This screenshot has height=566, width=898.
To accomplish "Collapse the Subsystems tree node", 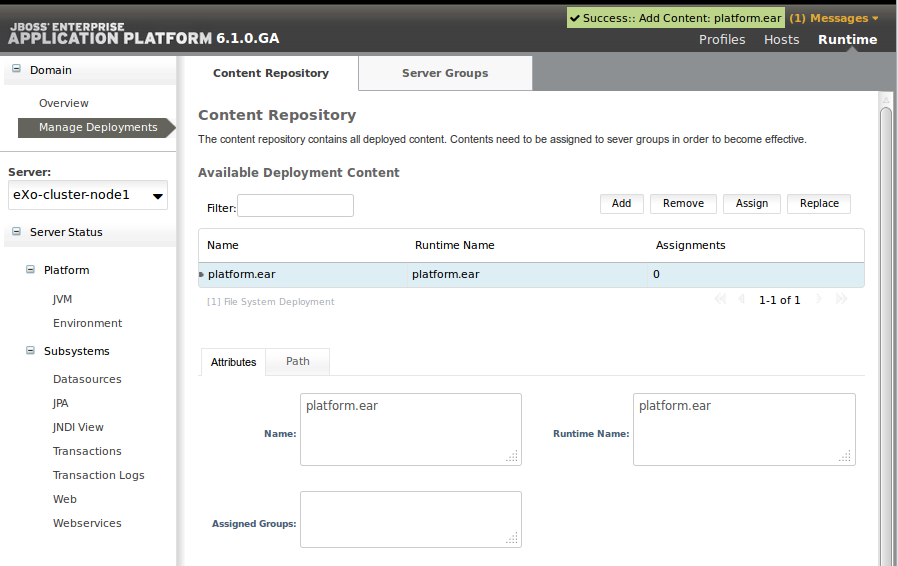I will [x=30, y=351].
